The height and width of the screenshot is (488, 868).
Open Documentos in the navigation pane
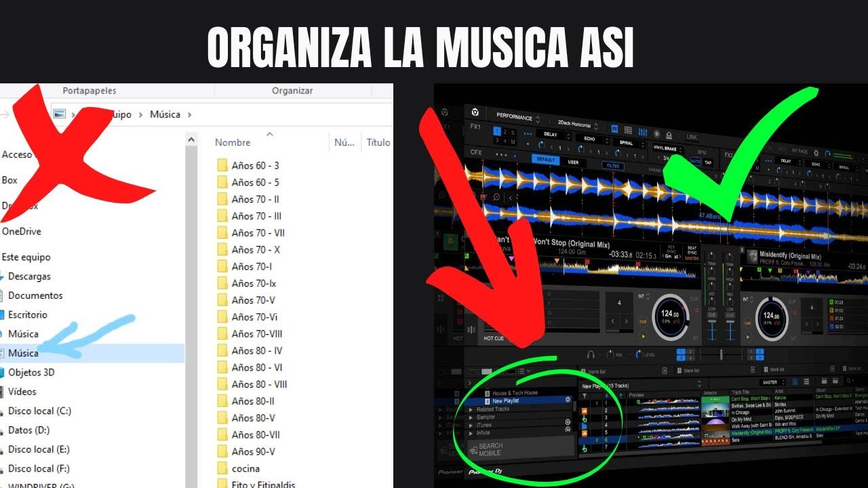coord(35,296)
